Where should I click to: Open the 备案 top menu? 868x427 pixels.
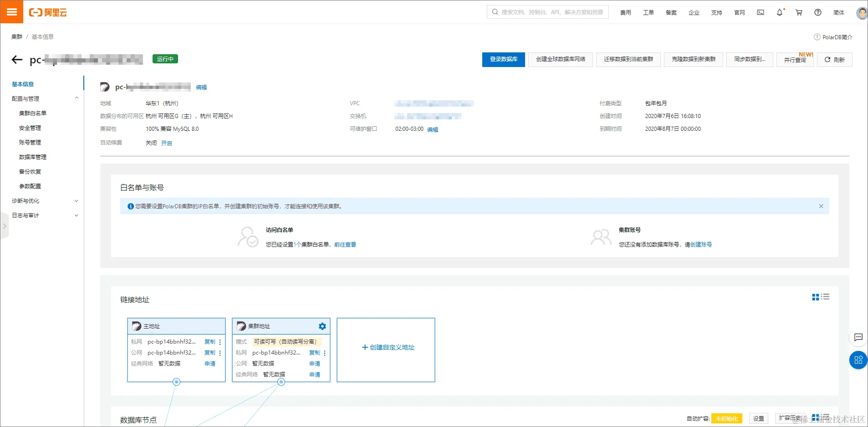(671, 13)
